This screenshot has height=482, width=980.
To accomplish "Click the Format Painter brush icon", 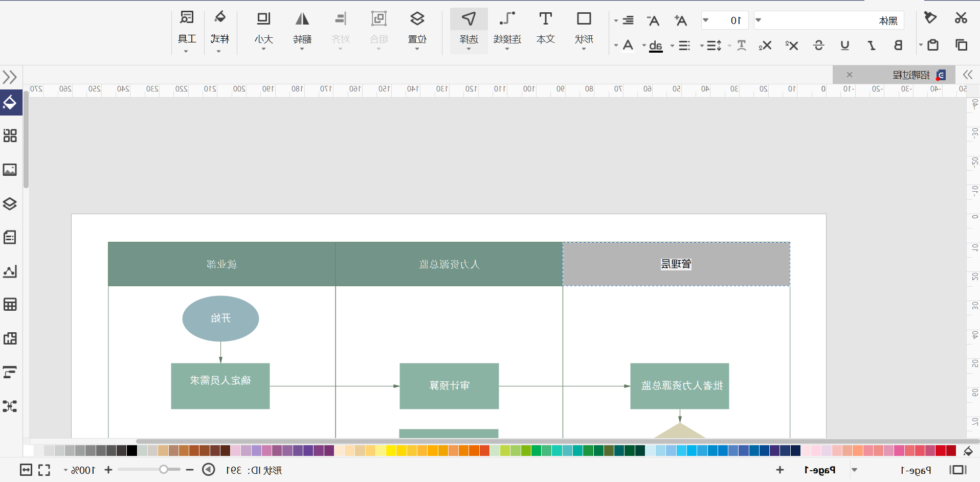I will click(x=930, y=18).
